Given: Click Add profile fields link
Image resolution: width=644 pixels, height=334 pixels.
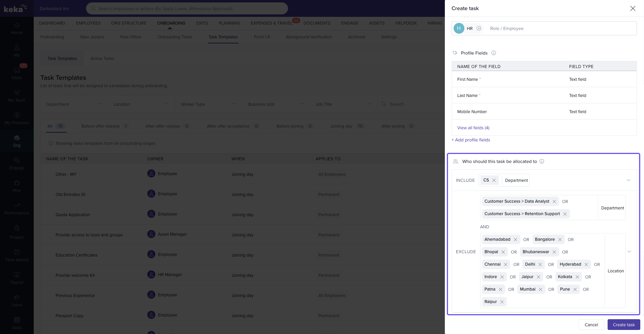Looking at the screenshot, I should pos(471,140).
